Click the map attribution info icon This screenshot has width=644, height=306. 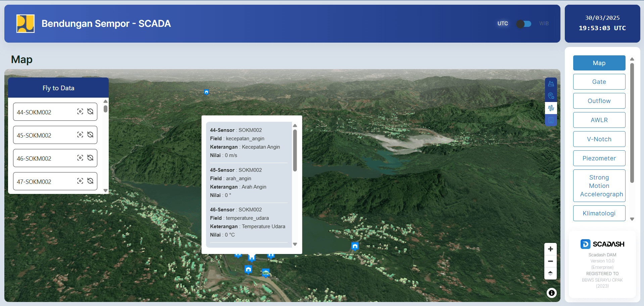pyautogui.click(x=551, y=293)
